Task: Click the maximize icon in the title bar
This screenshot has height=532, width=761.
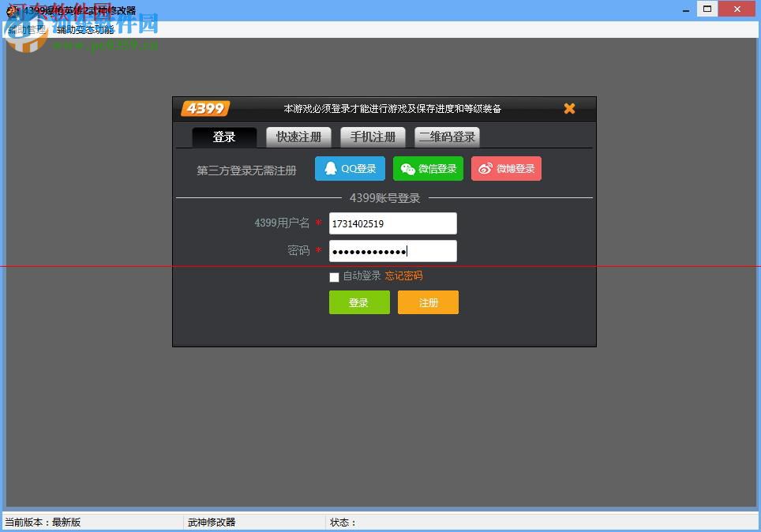Action: 707,9
